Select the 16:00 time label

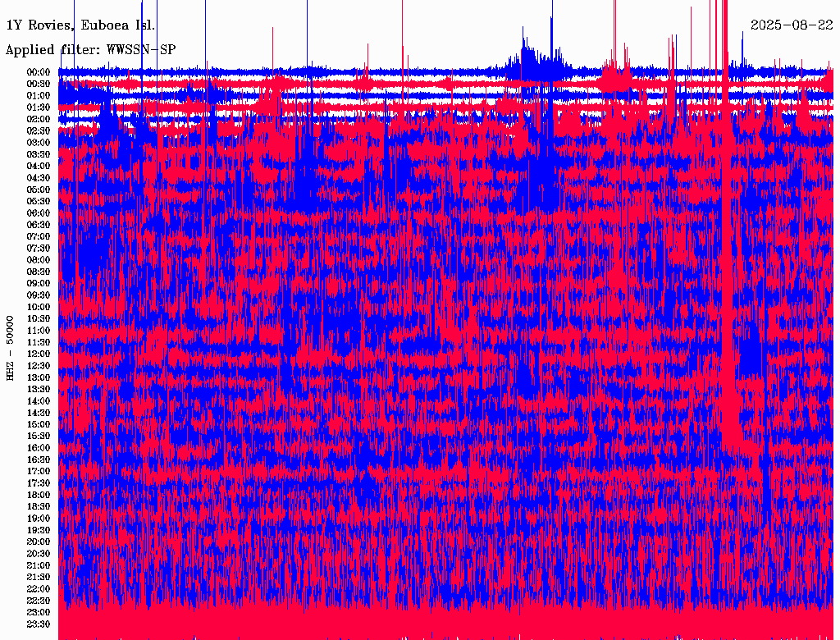point(39,447)
